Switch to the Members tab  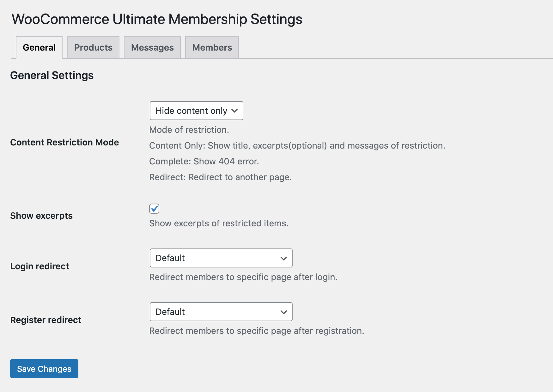click(x=211, y=47)
